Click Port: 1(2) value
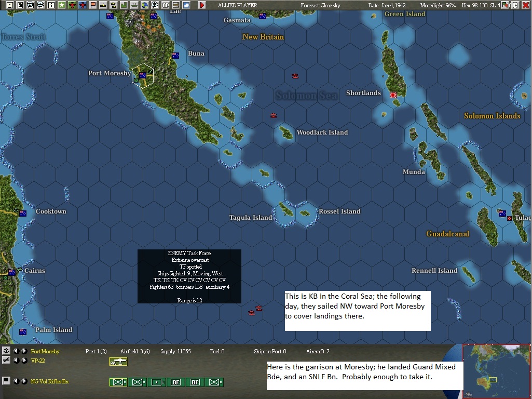 (96, 351)
